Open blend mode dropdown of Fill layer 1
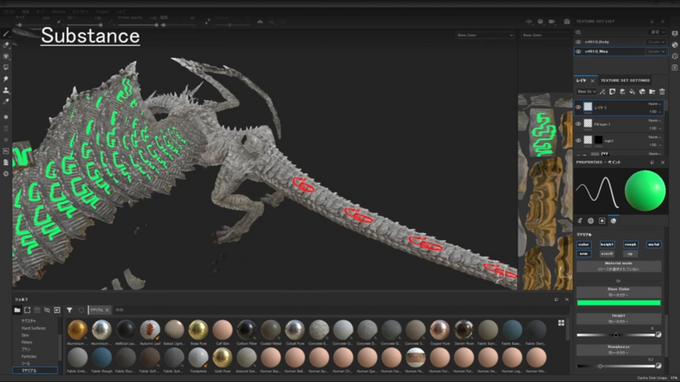The image size is (680, 382). coord(654,121)
